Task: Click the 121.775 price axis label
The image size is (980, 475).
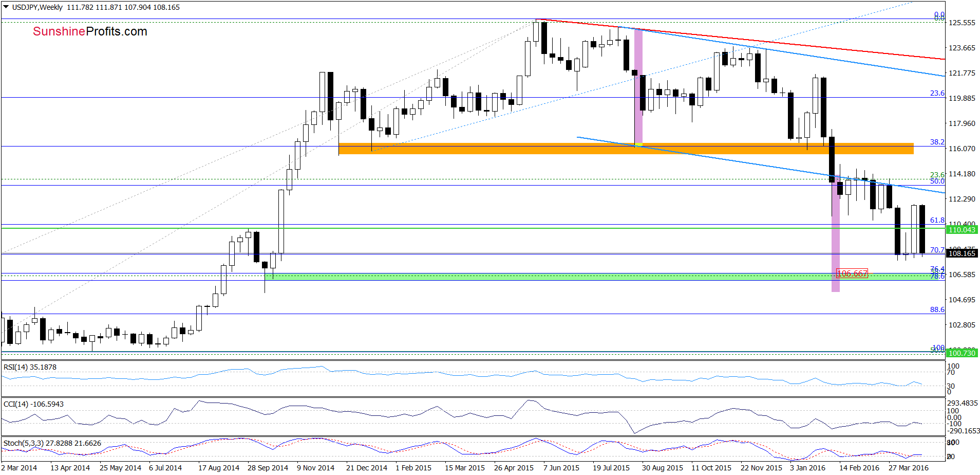Action: (962, 73)
